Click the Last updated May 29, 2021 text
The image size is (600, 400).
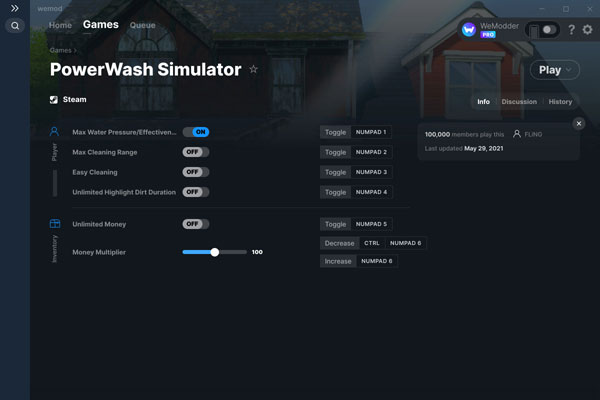pyautogui.click(x=464, y=149)
